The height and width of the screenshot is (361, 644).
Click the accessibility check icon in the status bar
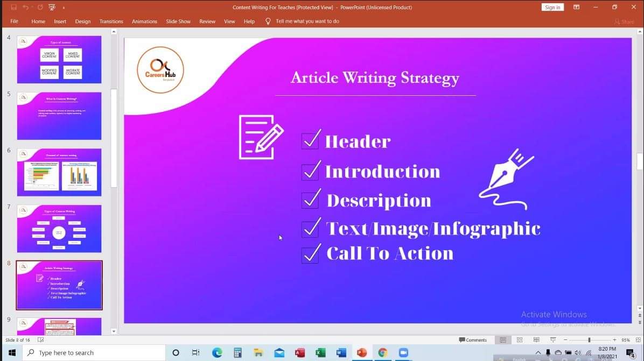41,339
